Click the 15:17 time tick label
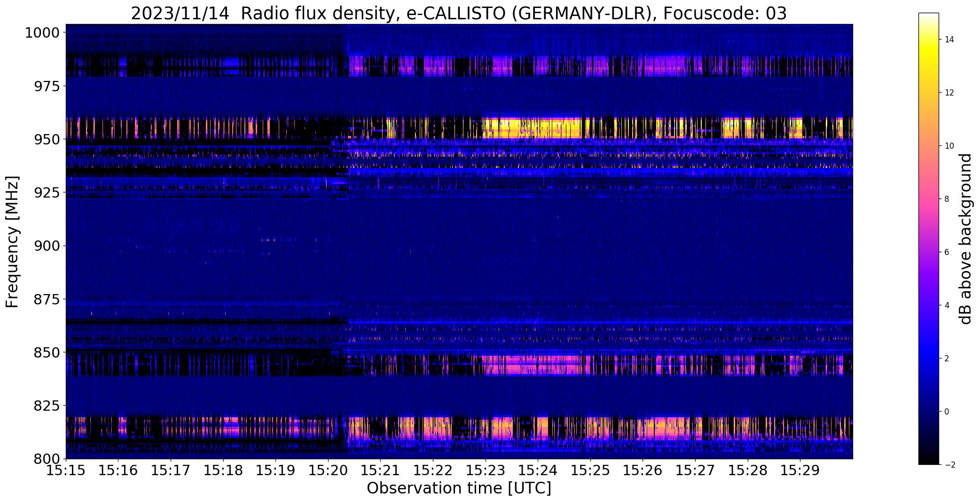Screen dimensions: 980x502 (x=171, y=470)
